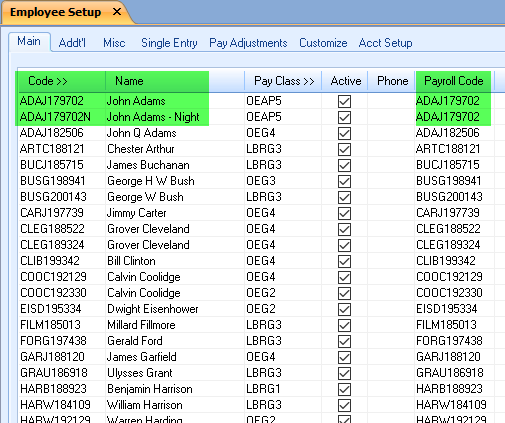The image size is (505, 423).
Task: Close the Employee Setup tab
Action: point(117,12)
